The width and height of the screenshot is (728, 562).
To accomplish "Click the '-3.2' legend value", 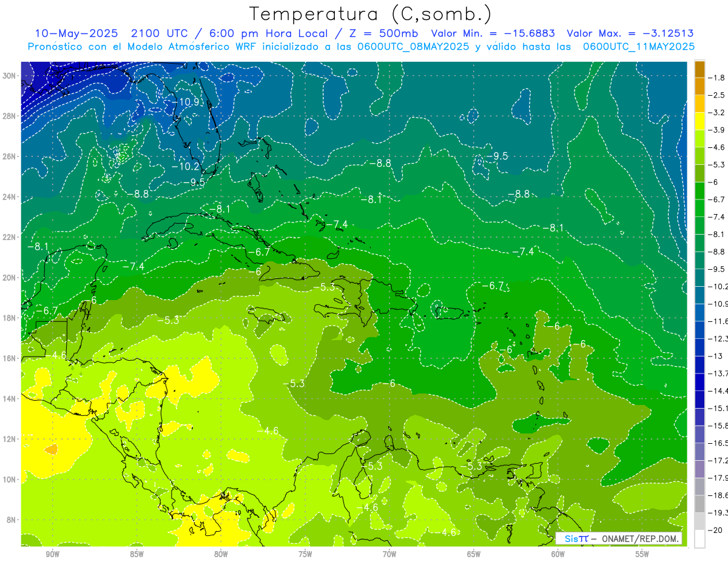I will coord(716,113).
